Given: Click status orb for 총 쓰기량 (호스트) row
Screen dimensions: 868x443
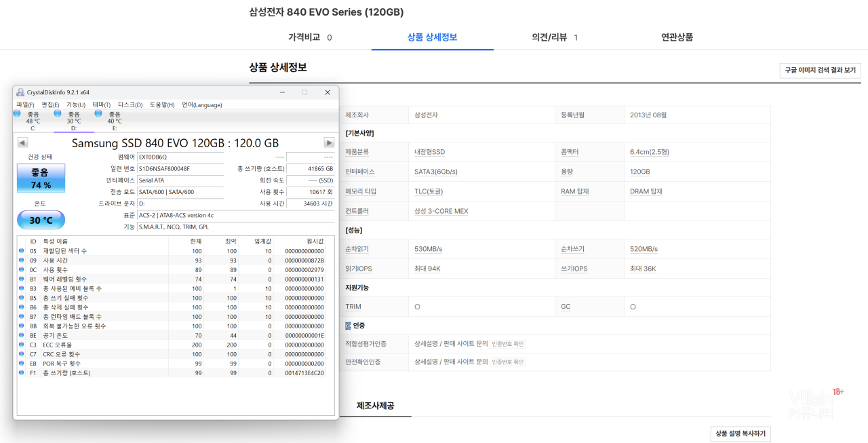Looking at the screenshot, I should tap(22, 373).
